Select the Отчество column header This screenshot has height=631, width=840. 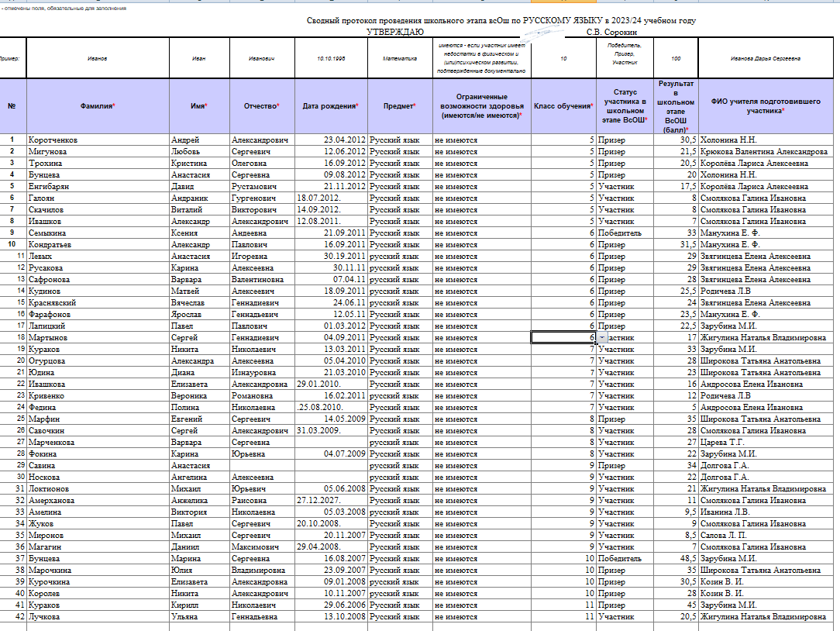tap(262, 106)
